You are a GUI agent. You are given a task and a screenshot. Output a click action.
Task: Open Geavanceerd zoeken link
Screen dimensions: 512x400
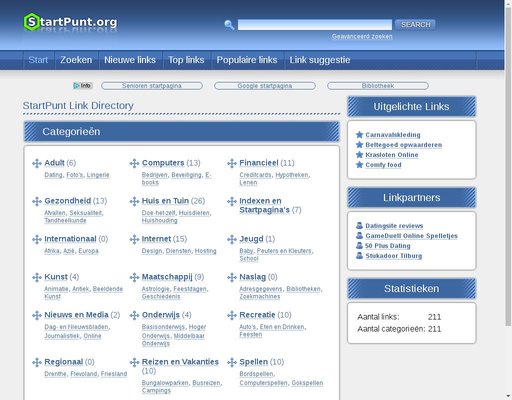click(362, 36)
